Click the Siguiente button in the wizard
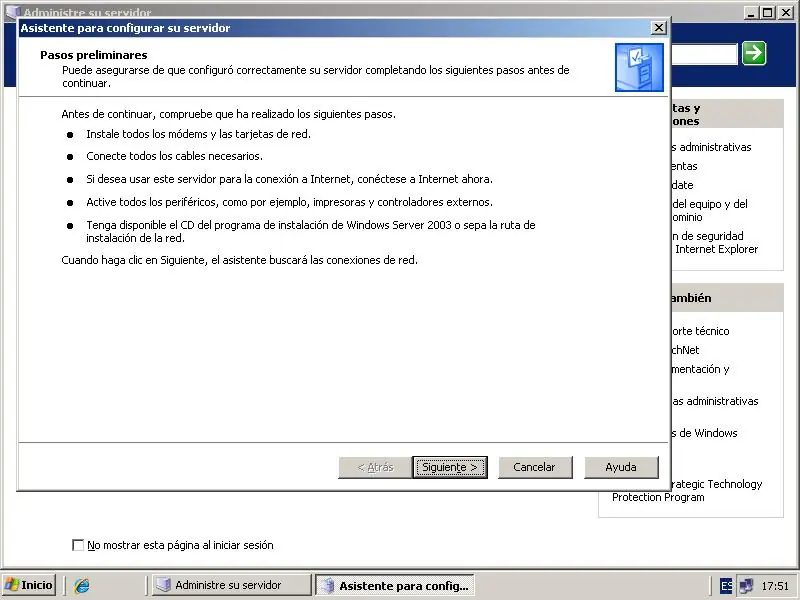Screen dimensions: 800x600 [449, 467]
